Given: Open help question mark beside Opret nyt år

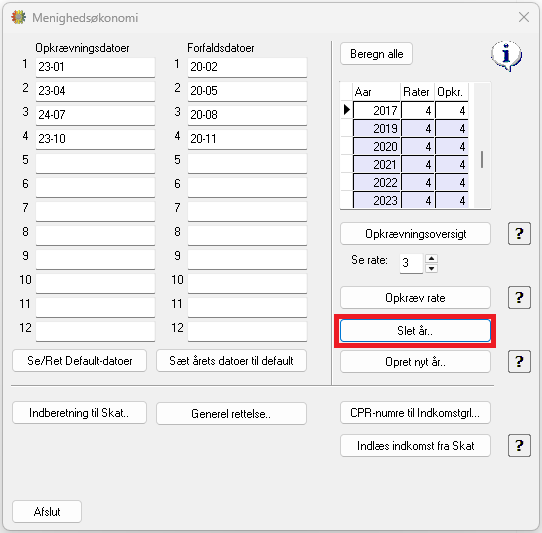Looking at the screenshot, I should [x=519, y=362].
